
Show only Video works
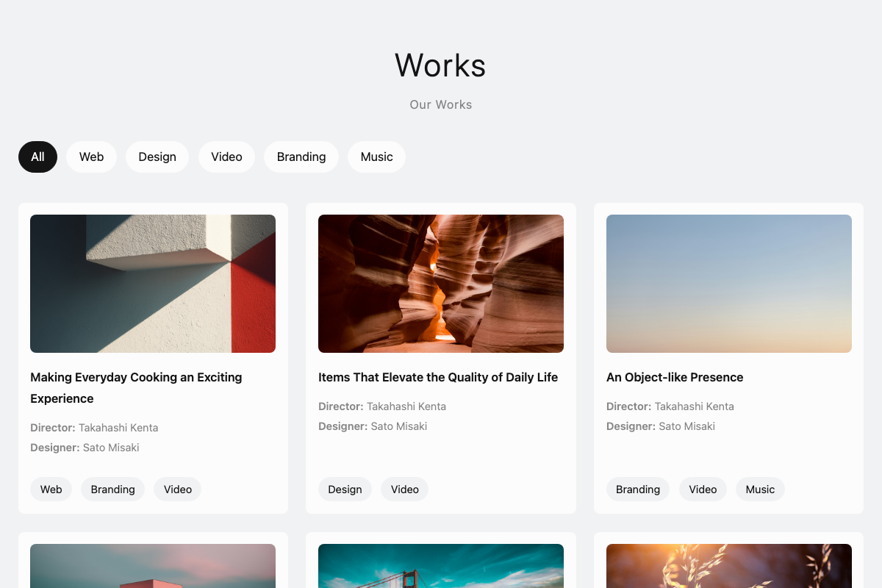[x=226, y=157]
